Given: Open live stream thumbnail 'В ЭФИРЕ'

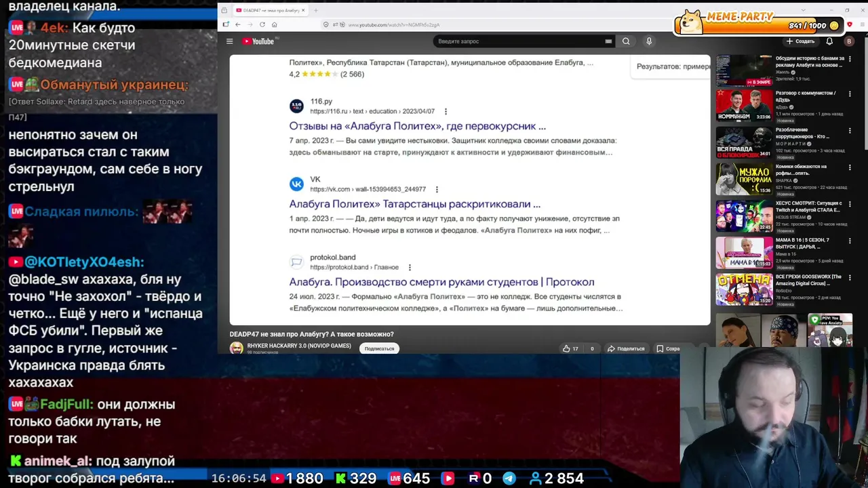Looking at the screenshot, I should 744,70.
